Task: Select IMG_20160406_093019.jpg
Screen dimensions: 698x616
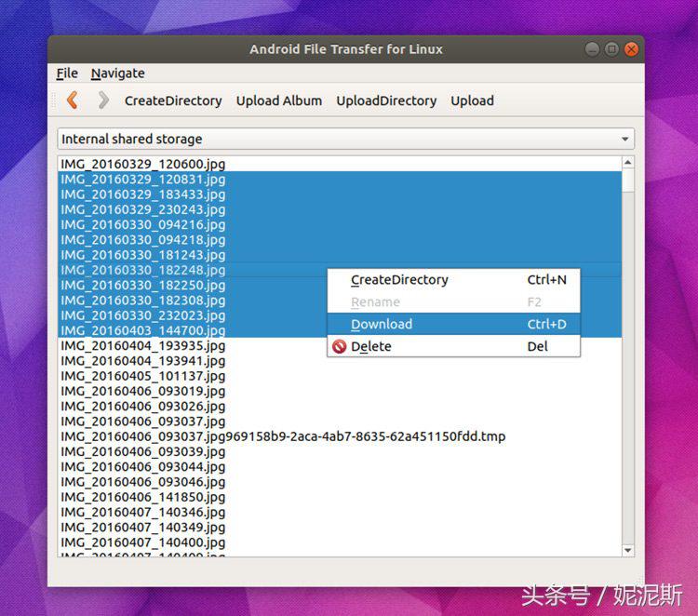Action: 340,391
